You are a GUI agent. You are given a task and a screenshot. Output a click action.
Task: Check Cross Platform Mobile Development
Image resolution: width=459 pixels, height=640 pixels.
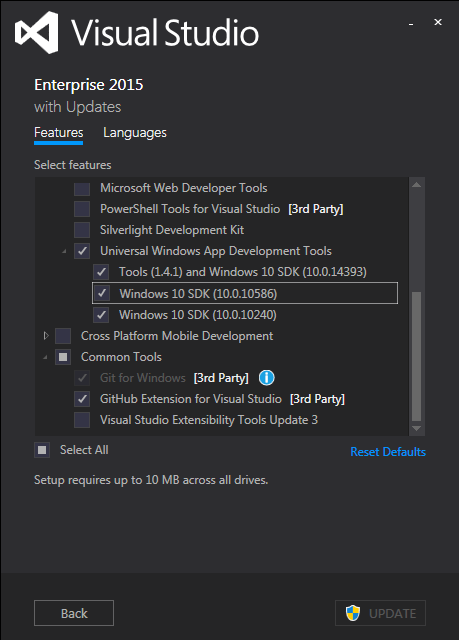coord(63,336)
